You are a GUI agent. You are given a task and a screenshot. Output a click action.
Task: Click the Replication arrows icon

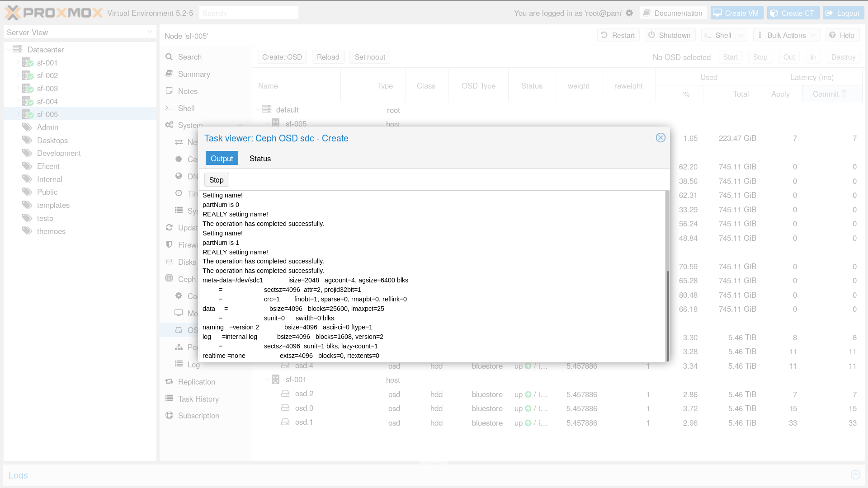(x=169, y=381)
